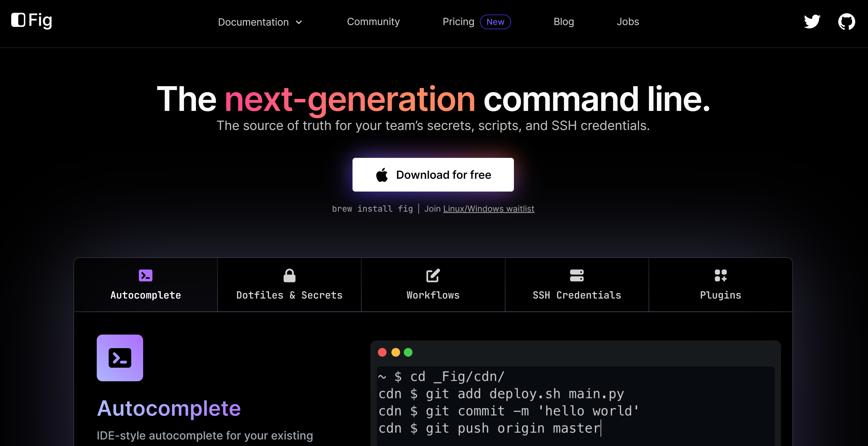Click the New badge beside Pricing

tap(495, 22)
